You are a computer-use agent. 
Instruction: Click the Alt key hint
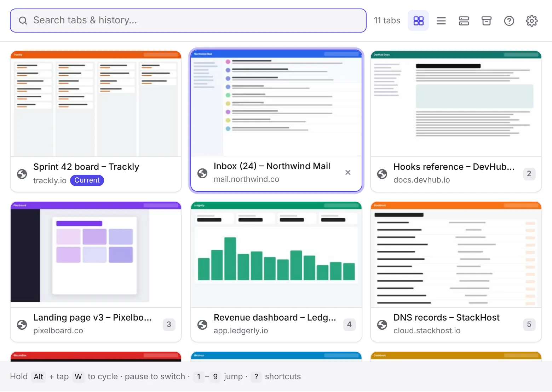(38, 377)
